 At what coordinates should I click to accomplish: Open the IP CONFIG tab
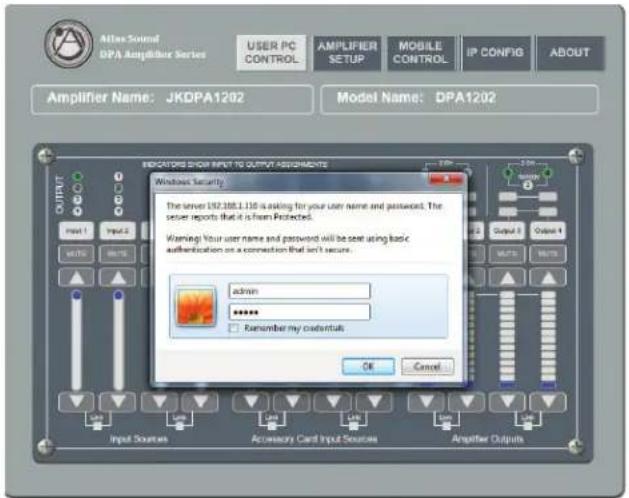(495, 53)
